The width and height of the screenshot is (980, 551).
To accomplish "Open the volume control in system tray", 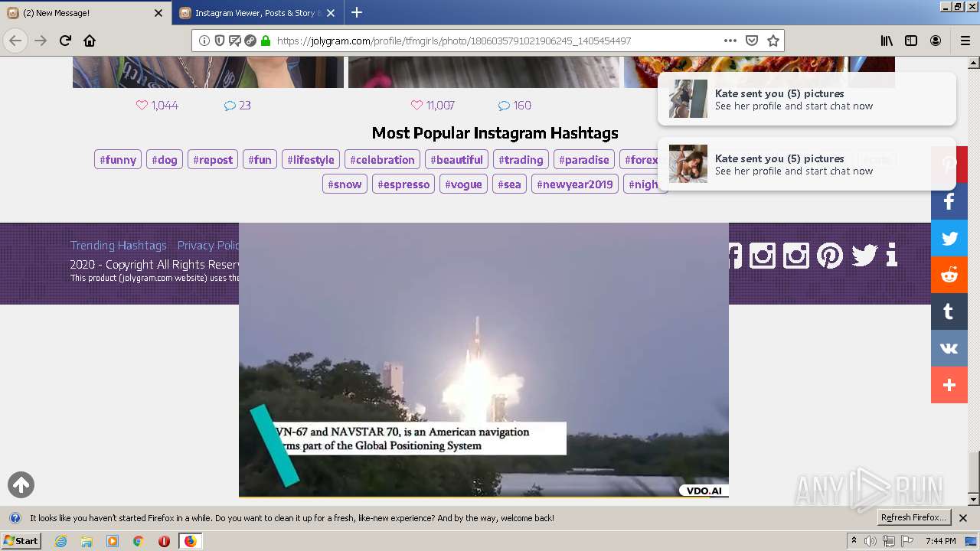I will click(871, 541).
